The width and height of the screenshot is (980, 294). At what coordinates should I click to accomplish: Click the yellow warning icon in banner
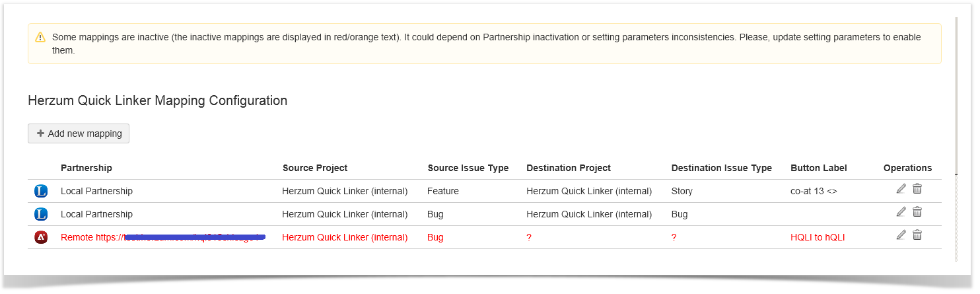click(41, 38)
